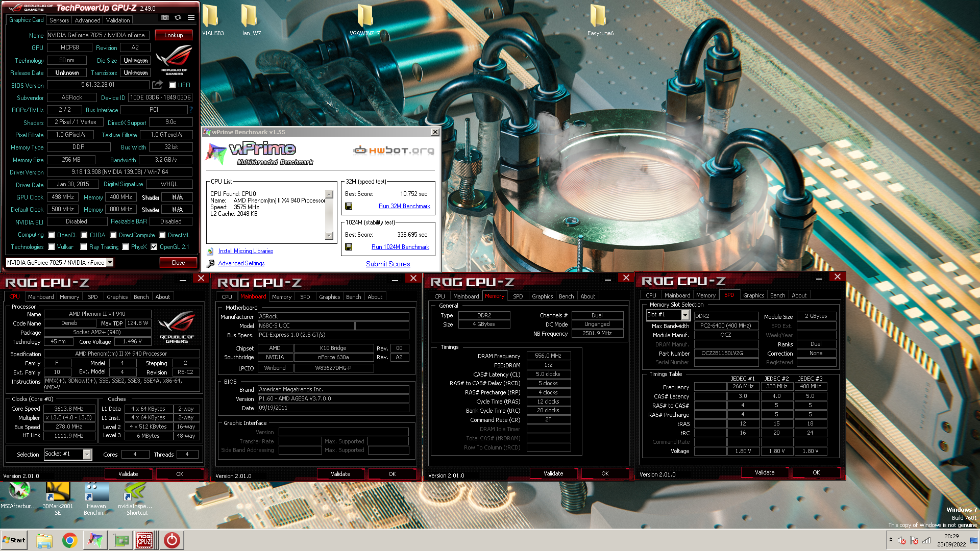Viewport: 980px width, 551px height.
Task: Click save icon beside 1024M best score
Action: [349, 247]
